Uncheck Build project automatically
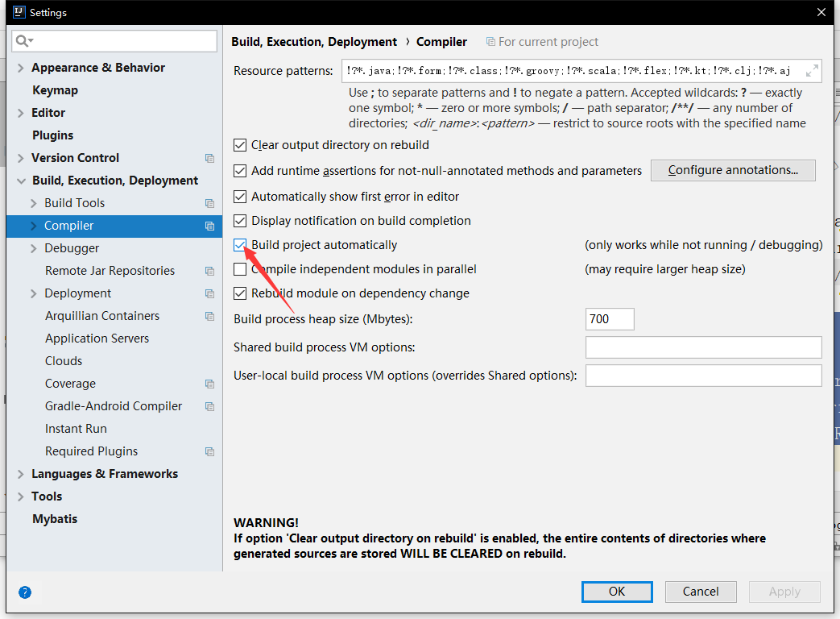The width and height of the screenshot is (840, 619). point(240,245)
